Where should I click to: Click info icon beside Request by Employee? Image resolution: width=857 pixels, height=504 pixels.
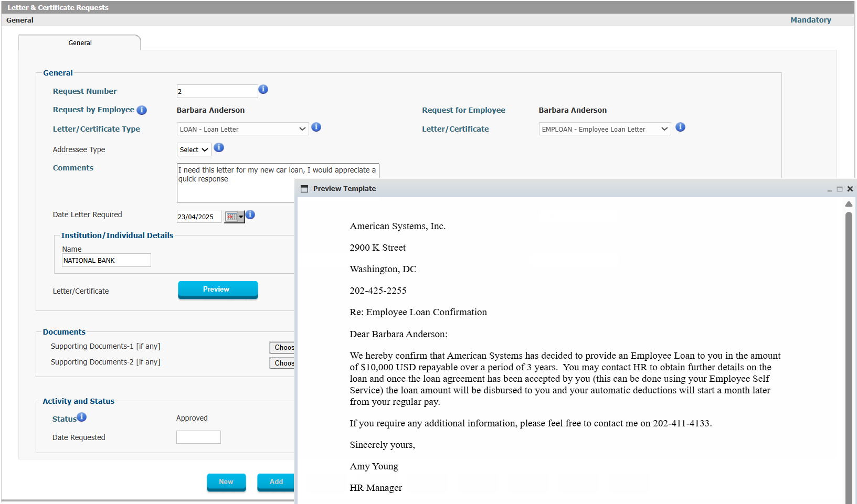point(142,110)
